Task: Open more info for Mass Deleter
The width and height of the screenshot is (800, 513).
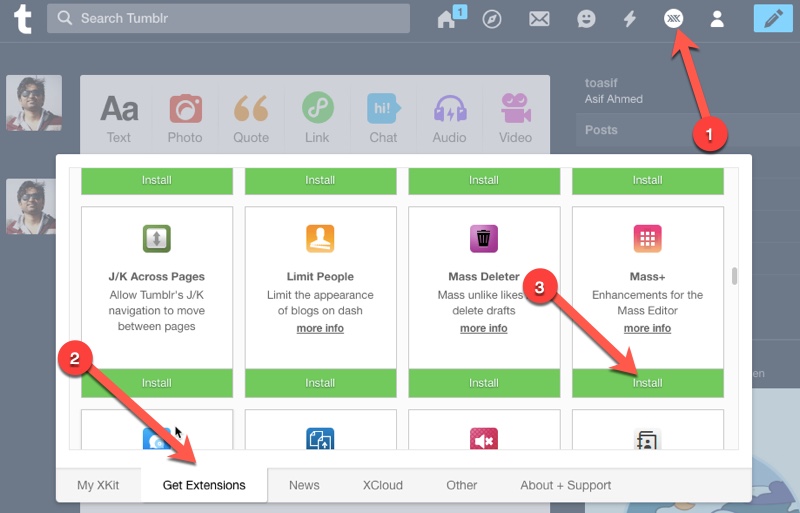Action: tap(484, 328)
